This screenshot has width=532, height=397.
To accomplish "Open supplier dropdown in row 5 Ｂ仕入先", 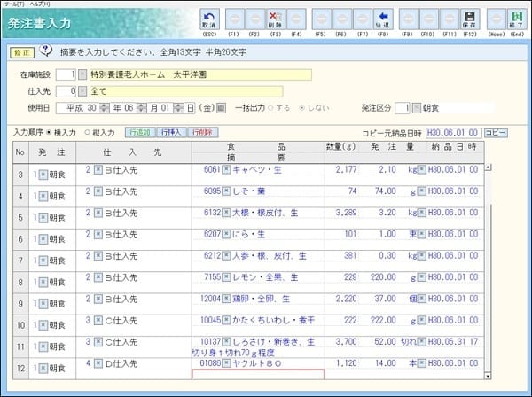I will [98, 213].
